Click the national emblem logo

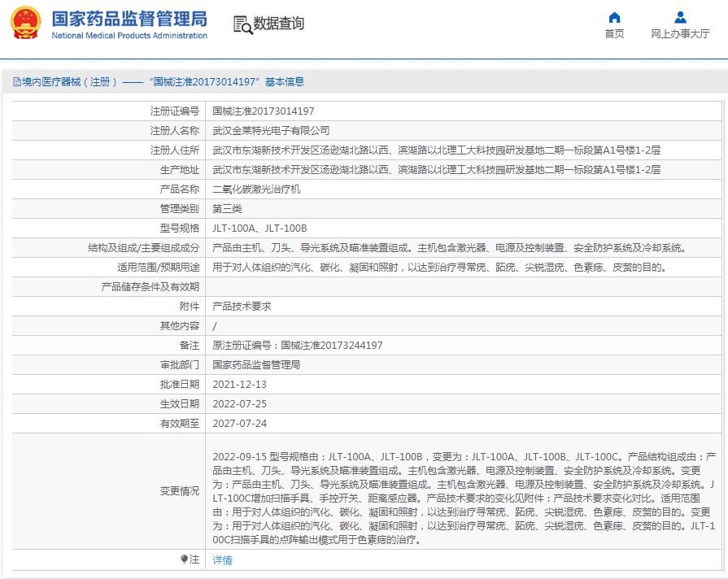[25, 23]
